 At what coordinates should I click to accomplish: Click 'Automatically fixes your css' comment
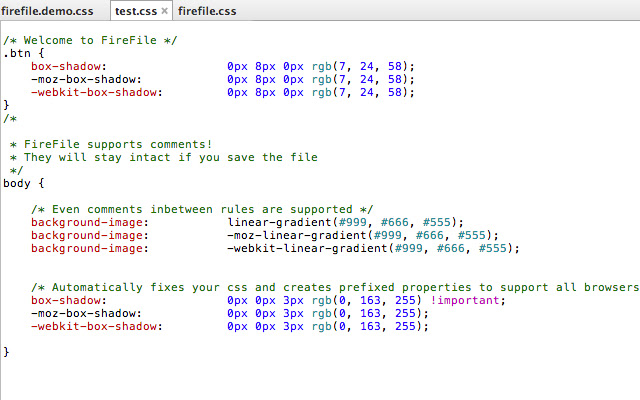[335, 288]
